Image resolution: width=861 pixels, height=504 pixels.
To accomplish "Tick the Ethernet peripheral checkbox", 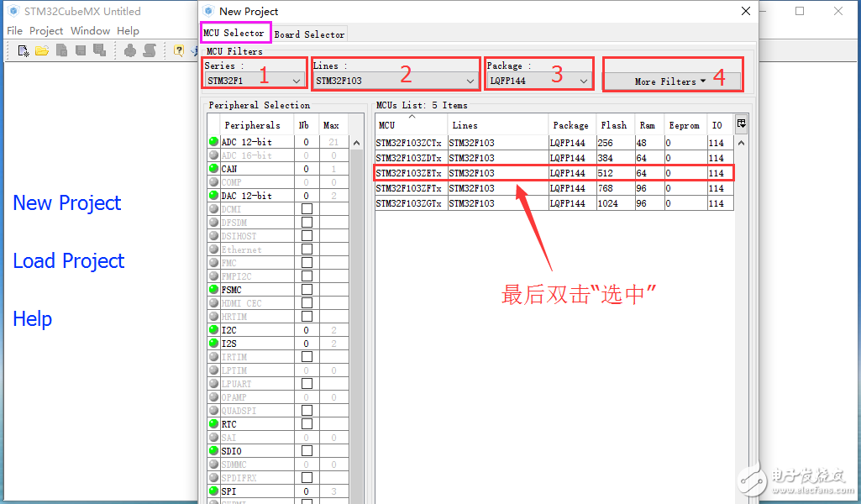I will (307, 249).
